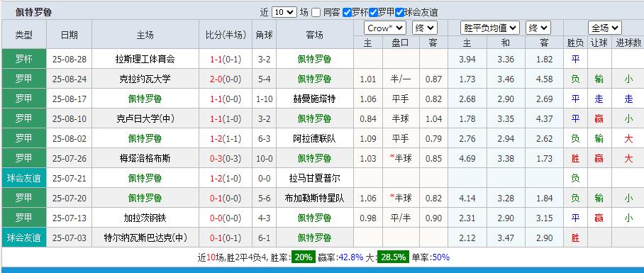Uncheck the 球会友谊 checkbox
The height and width of the screenshot is (273, 644).
coord(399,12)
